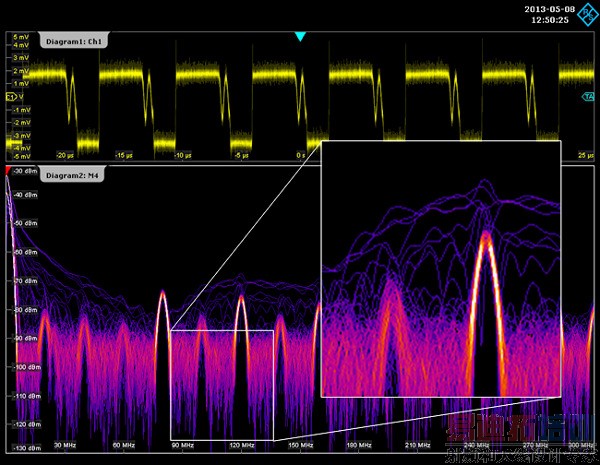Click the Rohde & Schwarz logo icon
Screen dimensions: 600x465
tap(589, 15)
